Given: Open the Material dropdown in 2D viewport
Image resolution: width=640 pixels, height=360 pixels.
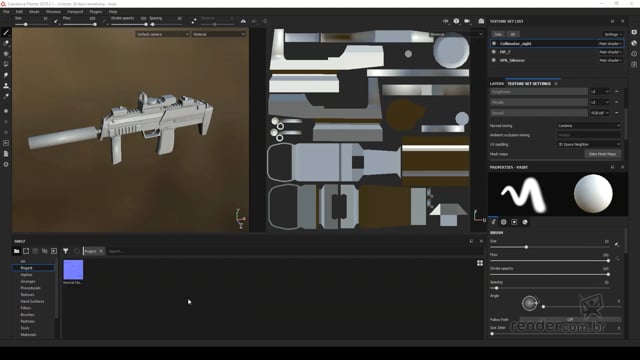Looking at the screenshot, I should (x=456, y=34).
